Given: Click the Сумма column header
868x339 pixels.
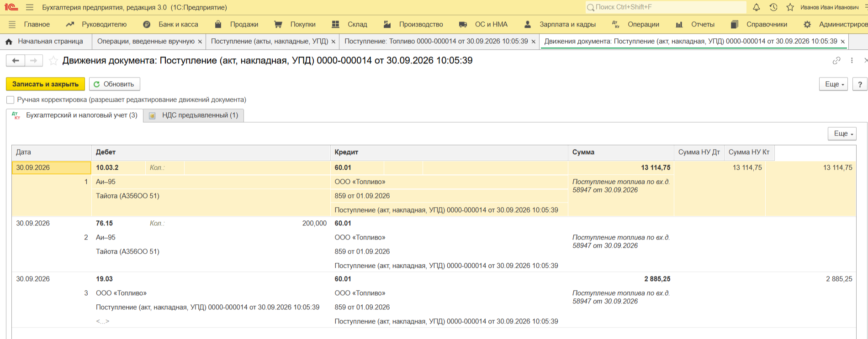Looking at the screenshot, I should [621, 152].
